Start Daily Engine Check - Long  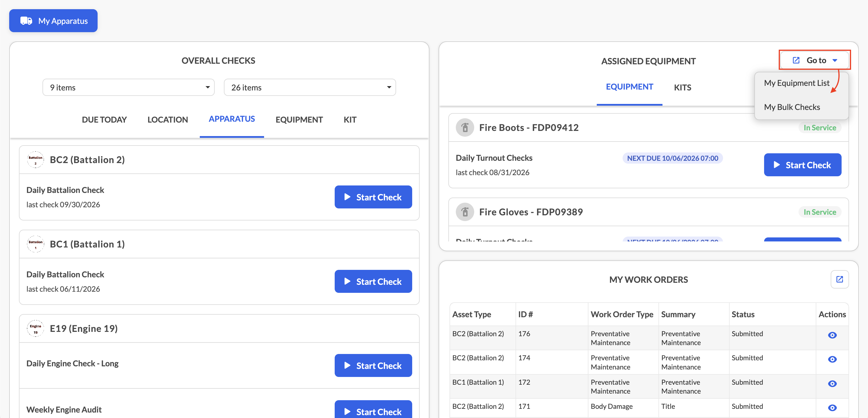[x=373, y=366]
